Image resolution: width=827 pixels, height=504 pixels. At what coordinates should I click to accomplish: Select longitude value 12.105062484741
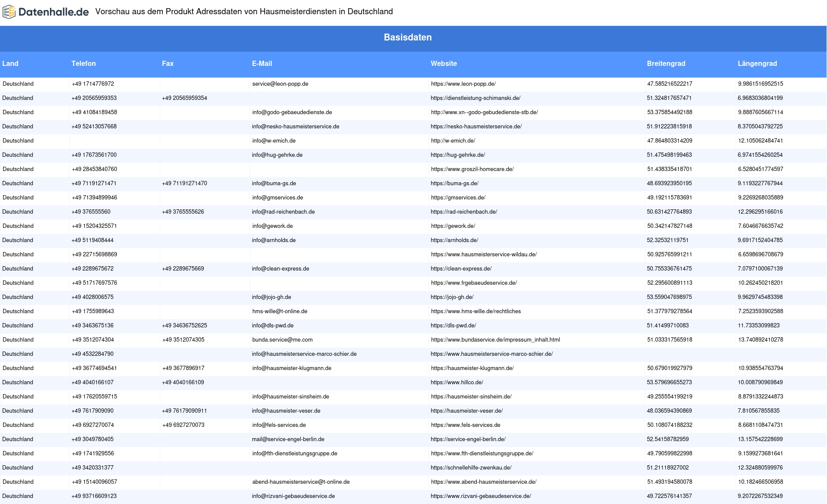[x=761, y=141]
